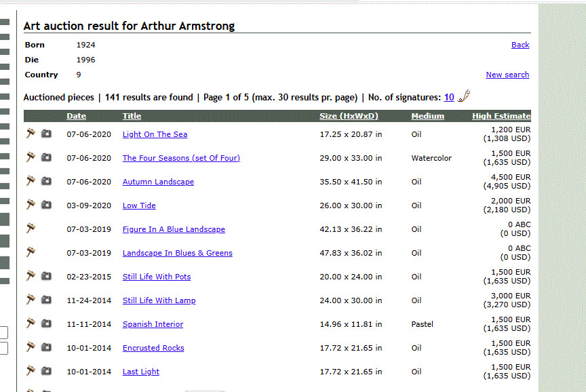Sort results by Medium column header

(427, 116)
